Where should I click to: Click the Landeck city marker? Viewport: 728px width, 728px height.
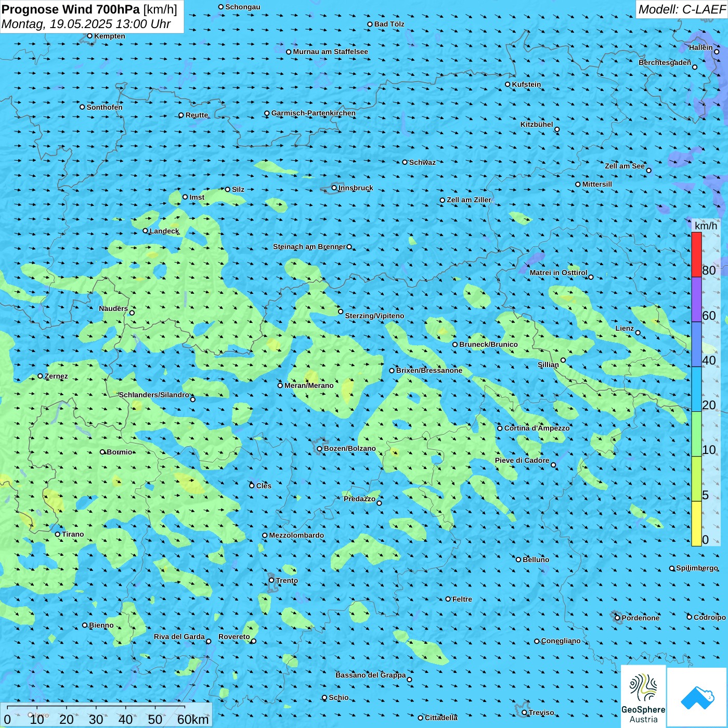pos(145,231)
